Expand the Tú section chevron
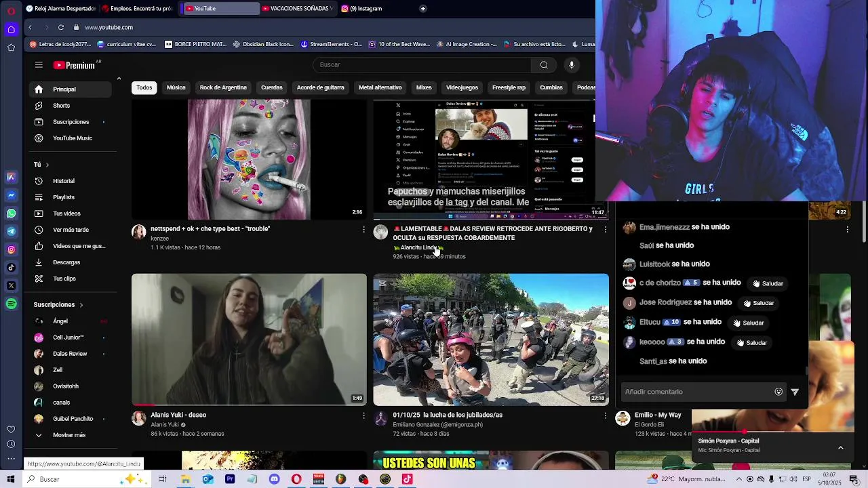The image size is (868, 488). [47, 165]
